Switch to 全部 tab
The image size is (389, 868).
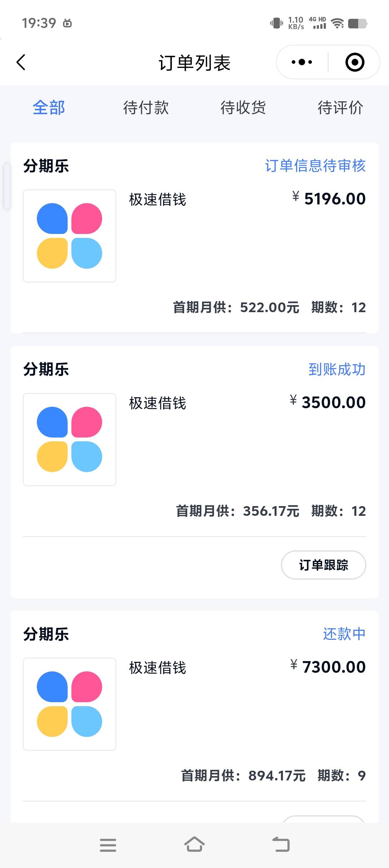click(x=49, y=108)
